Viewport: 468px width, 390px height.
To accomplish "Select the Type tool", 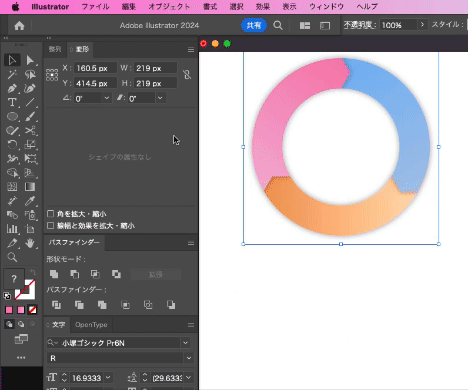I will click(12, 102).
